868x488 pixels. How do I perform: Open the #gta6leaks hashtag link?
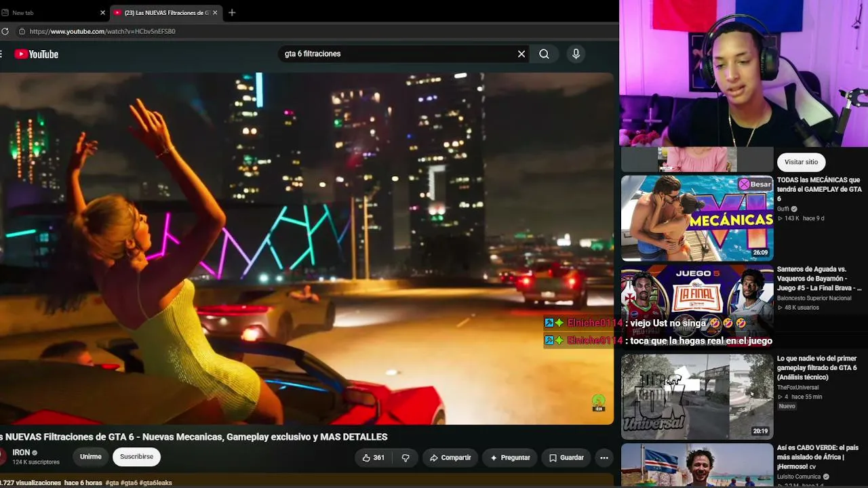[x=156, y=483]
